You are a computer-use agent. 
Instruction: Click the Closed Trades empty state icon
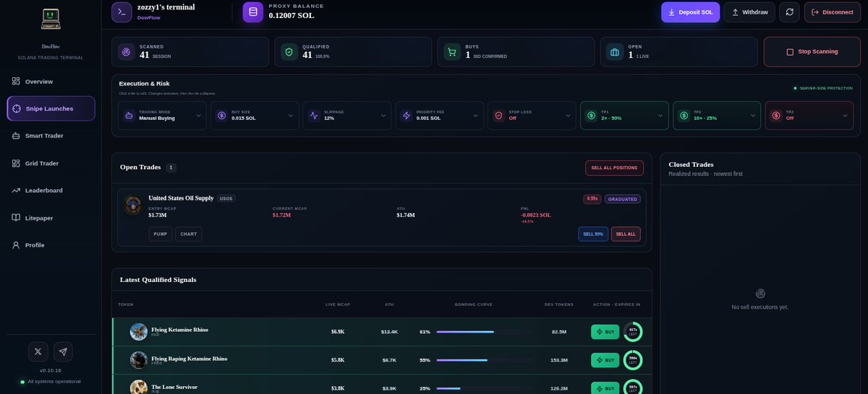tap(759, 294)
